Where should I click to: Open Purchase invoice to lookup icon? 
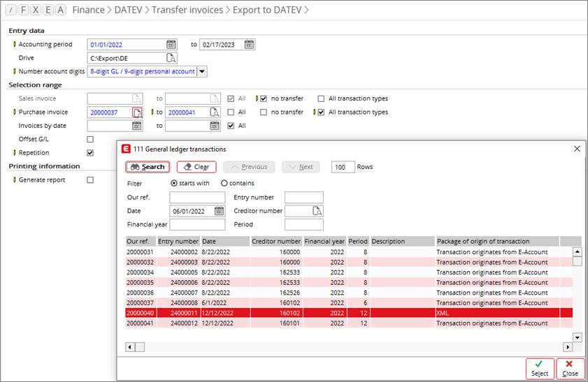[215, 112]
